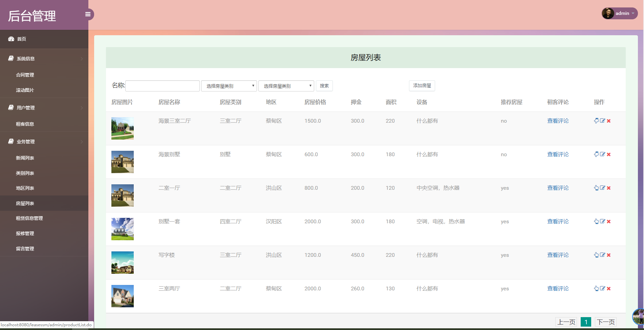Open the edit pencil for 海景别墅

[602, 154]
